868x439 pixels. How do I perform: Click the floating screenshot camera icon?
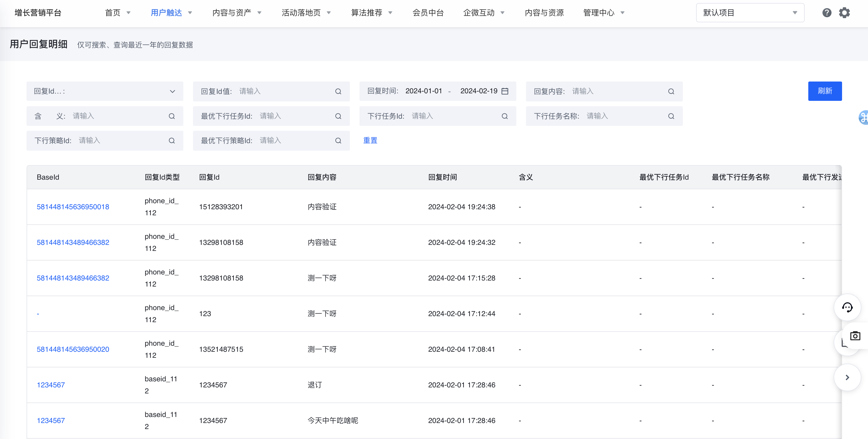(x=855, y=336)
